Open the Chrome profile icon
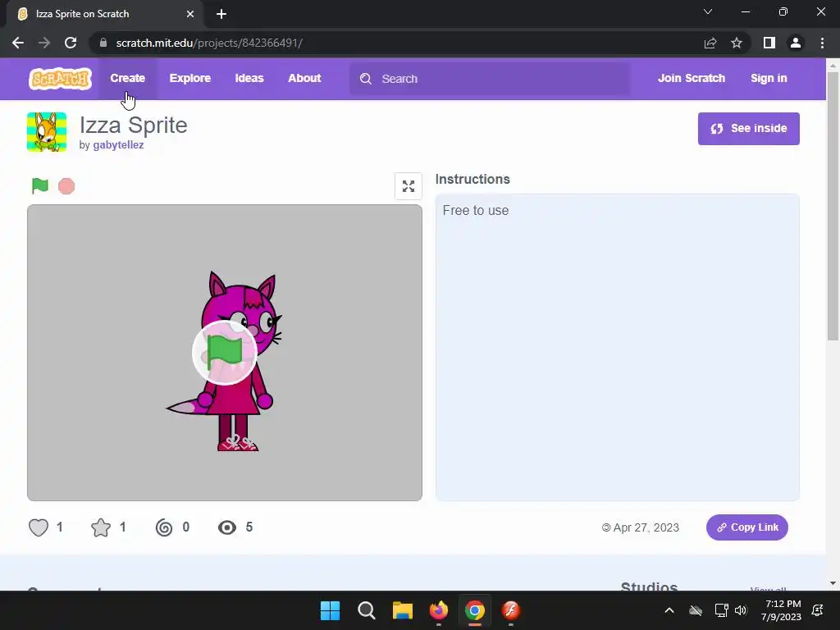Screen dimensions: 840x630 click(x=796, y=43)
